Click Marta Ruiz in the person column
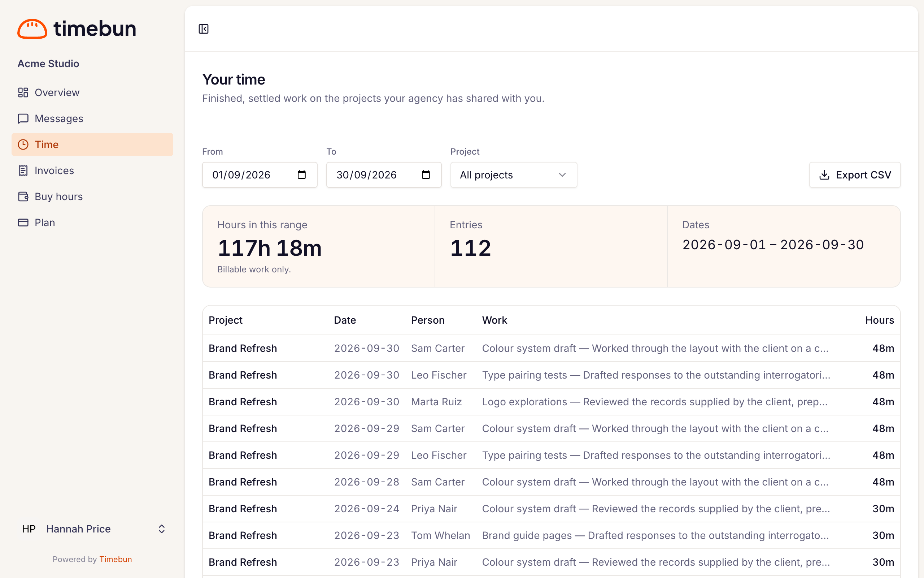The image size is (924, 578). tap(436, 402)
